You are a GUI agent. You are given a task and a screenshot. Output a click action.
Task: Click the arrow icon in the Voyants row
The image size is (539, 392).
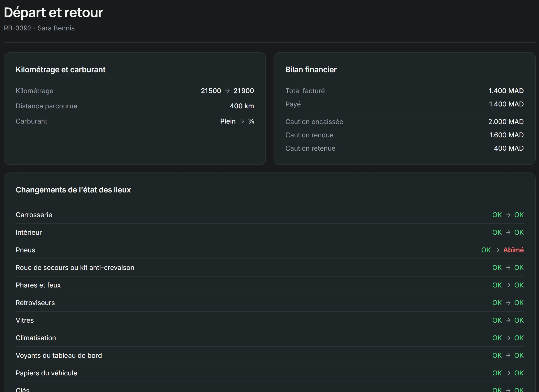(x=508, y=356)
